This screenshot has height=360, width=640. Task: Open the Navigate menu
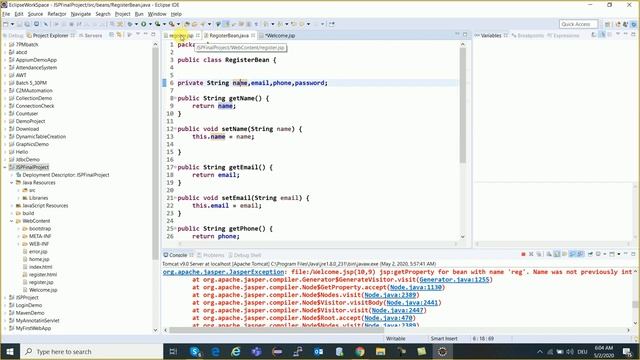[x=81, y=14]
